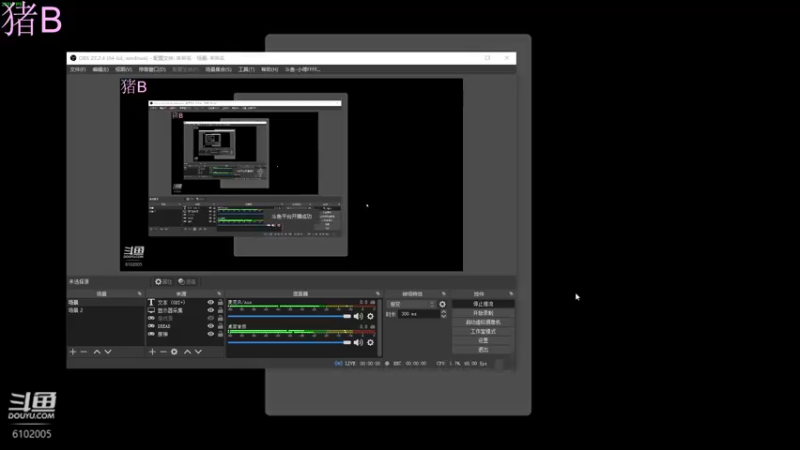Image resolution: width=800 pixels, height=450 pixels.
Task: Select the first scene in Scenes list
Action: 106,302
